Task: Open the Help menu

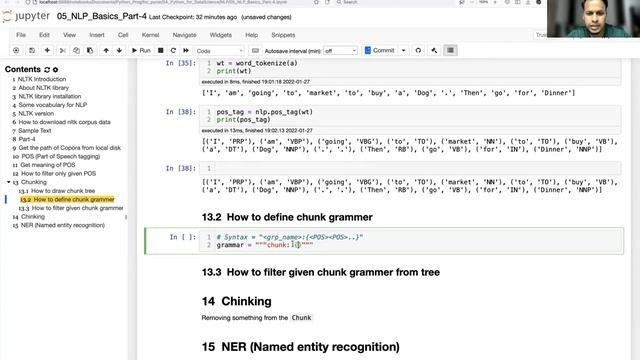Action: click(x=251, y=35)
